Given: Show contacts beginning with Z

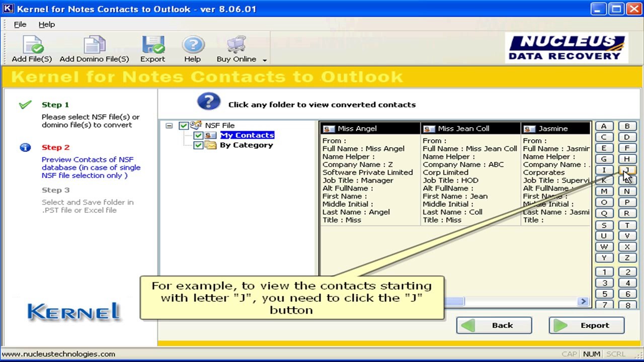Looking at the screenshot, I should click(x=627, y=258).
